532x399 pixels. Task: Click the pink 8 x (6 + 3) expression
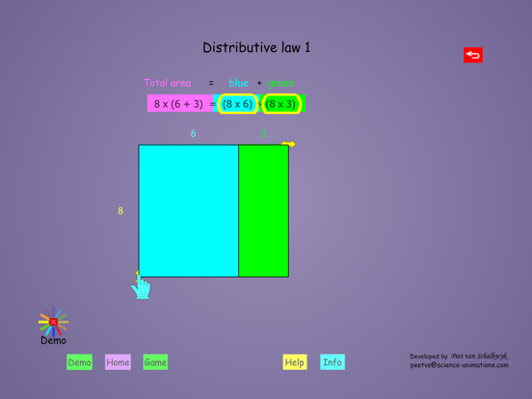point(179,103)
